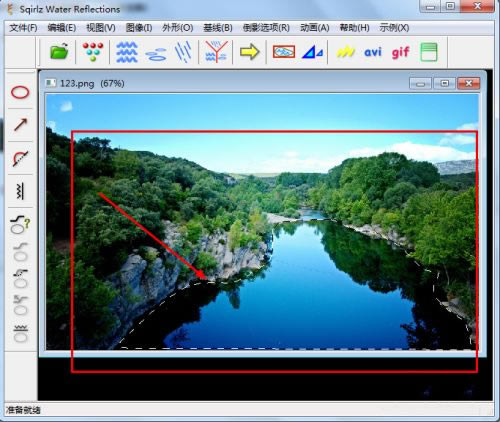Click the yellow flash wave icon
The width and height of the screenshot is (500, 422).
point(345,52)
